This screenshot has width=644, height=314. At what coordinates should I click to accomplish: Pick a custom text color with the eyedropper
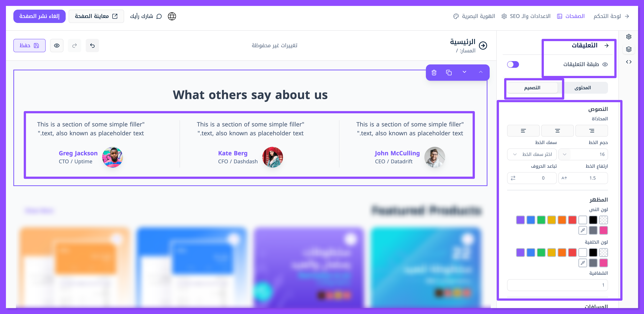coord(583,230)
